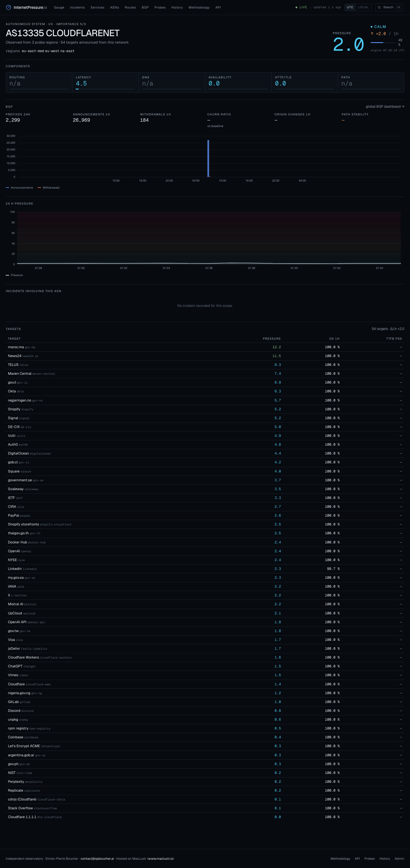Open footer Probes link
The image size is (410, 868).
point(370,859)
